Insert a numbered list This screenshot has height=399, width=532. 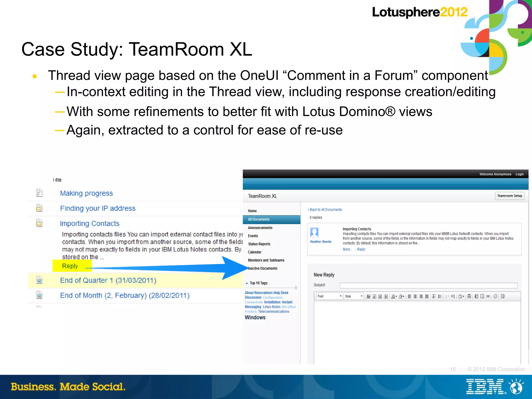click(434, 296)
